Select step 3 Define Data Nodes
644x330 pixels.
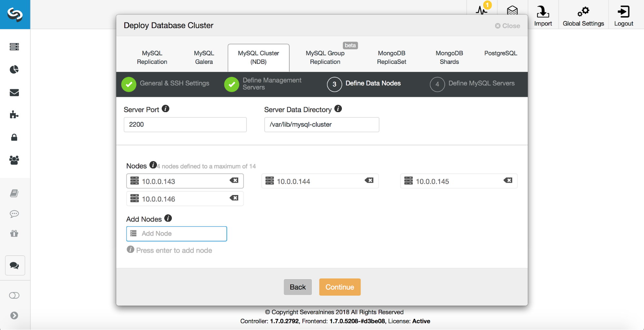pos(364,84)
